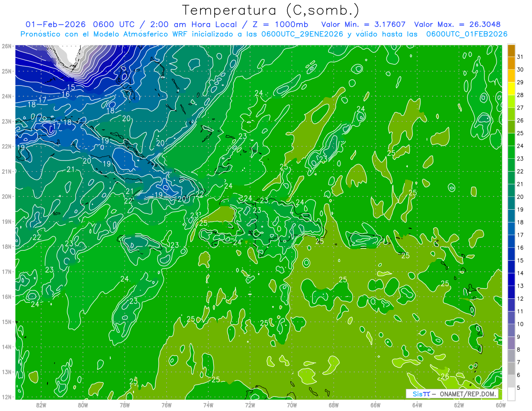Viewport: 532px width, 411px height.
Task: Click the "Valor Min. = 3.17607" value
Action: (363, 24)
